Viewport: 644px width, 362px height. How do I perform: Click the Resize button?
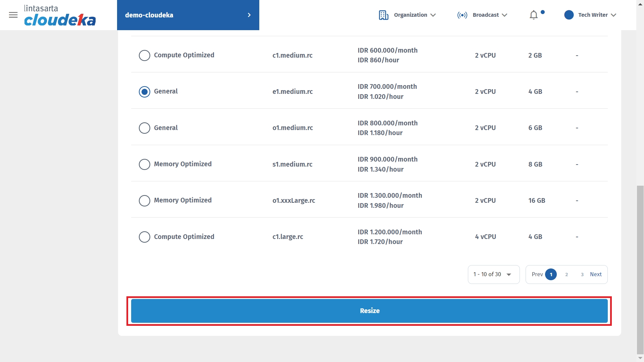(x=369, y=311)
